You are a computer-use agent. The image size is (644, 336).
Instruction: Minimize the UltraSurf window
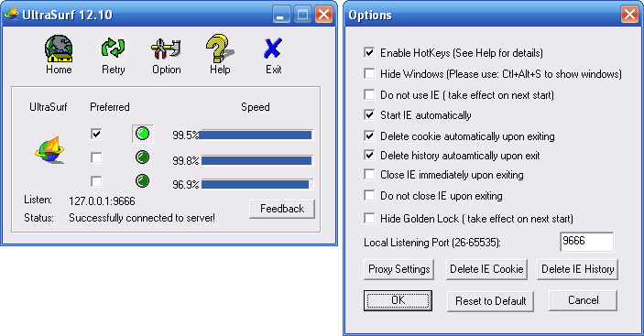[x=281, y=15]
